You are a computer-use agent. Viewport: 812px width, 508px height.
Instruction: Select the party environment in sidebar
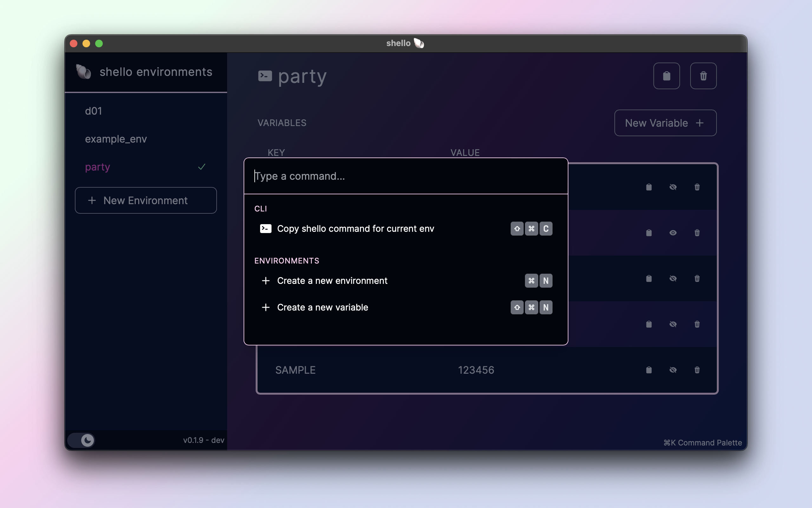click(x=98, y=167)
